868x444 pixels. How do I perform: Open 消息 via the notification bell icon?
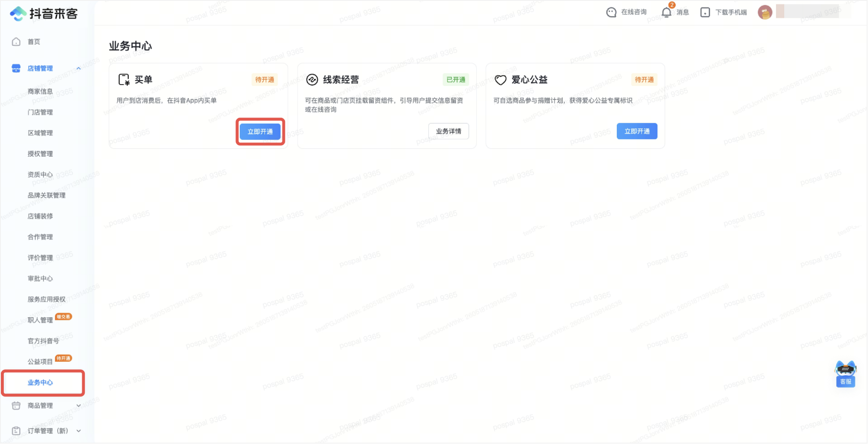[667, 12]
